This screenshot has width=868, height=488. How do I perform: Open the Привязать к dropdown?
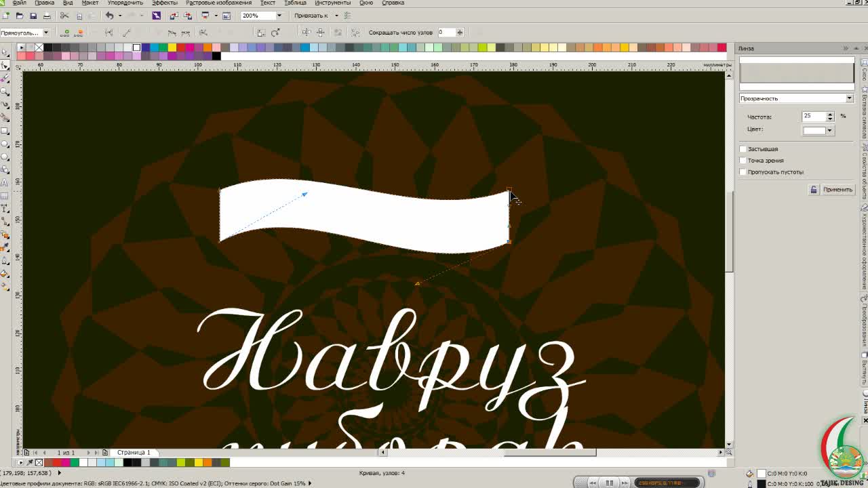[336, 15]
